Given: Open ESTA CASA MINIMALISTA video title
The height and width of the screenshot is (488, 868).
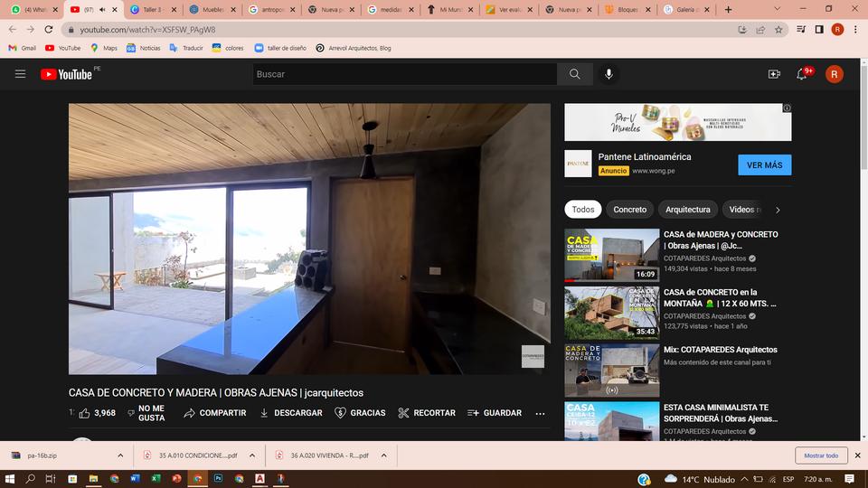Looking at the screenshot, I should coord(721,413).
